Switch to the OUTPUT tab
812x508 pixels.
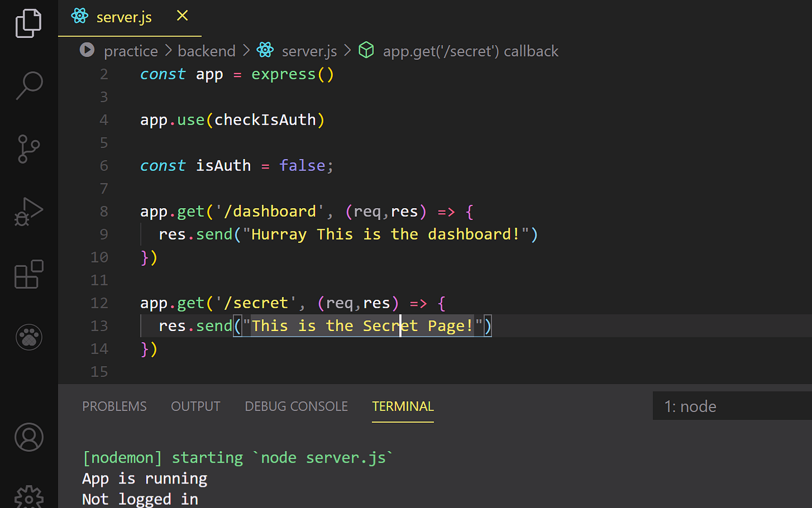[195, 406]
